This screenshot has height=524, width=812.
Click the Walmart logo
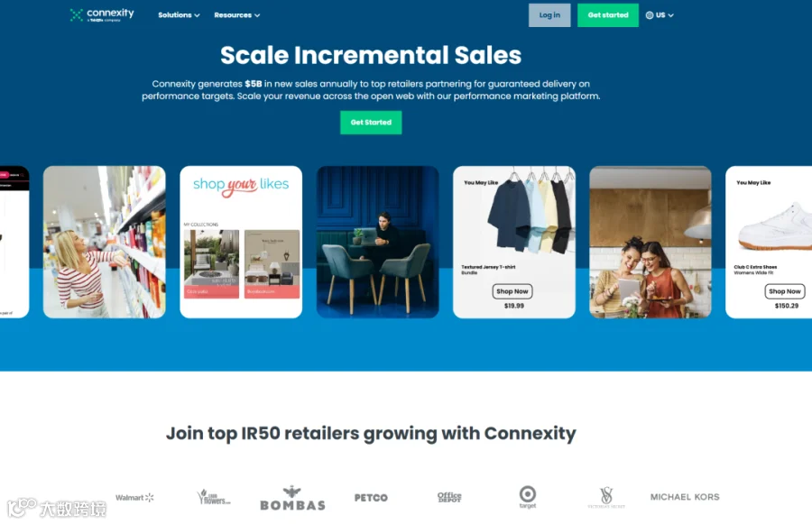click(x=134, y=498)
